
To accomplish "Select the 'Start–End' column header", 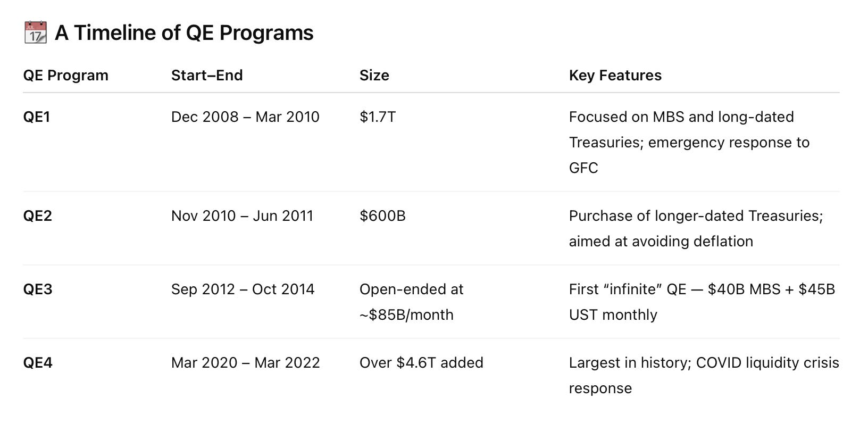I will pos(207,76).
